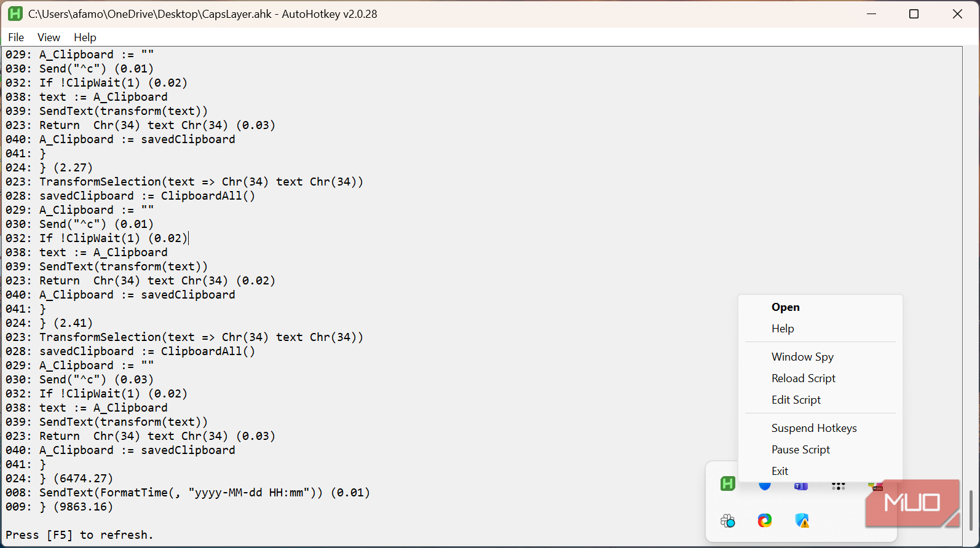Open the File menu
980x548 pixels.
click(16, 37)
